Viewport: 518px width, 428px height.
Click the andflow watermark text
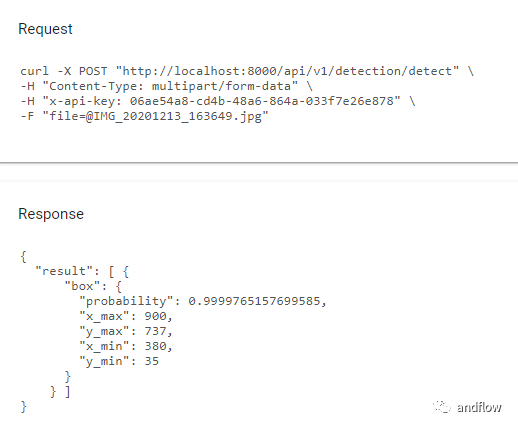click(x=479, y=407)
